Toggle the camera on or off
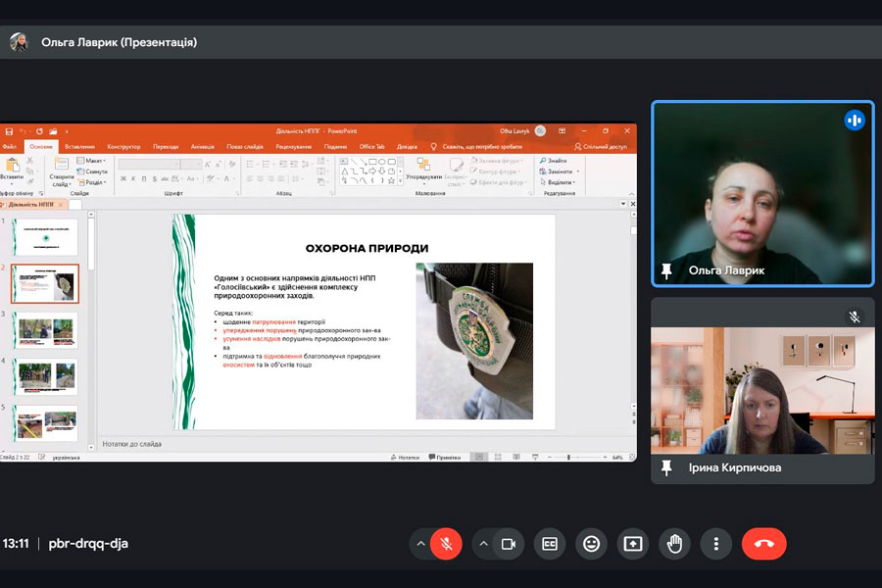This screenshot has width=882, height=588. [x=508, y=544]
